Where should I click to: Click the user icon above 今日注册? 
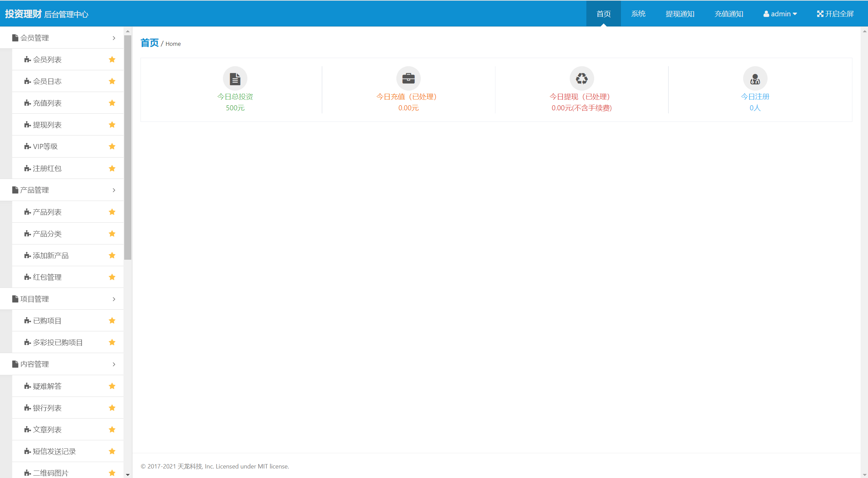click(755, 79)
